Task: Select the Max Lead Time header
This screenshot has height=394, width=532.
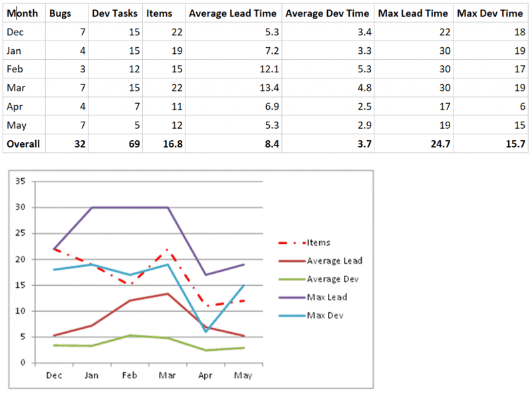Action: coord(414,13)
